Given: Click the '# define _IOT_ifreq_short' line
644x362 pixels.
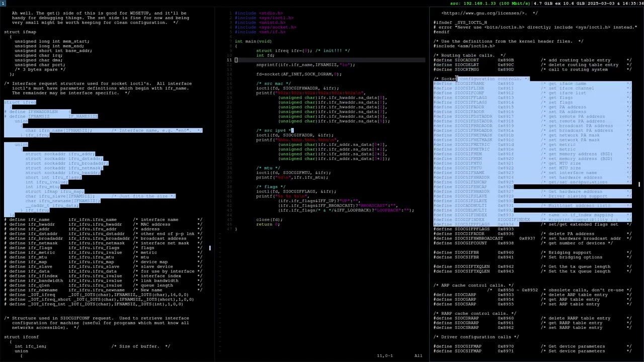Looking at the screenshot, I should [98, 299].
